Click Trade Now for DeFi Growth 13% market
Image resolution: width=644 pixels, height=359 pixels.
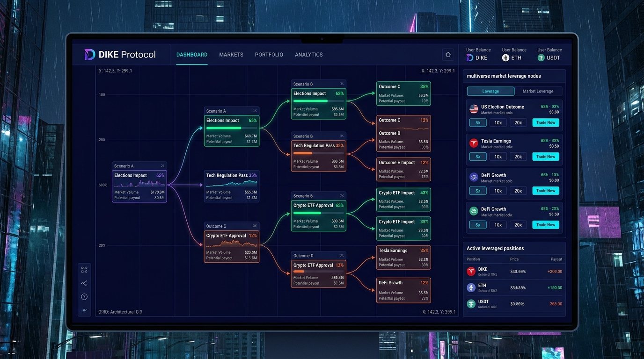pos(546,191)
